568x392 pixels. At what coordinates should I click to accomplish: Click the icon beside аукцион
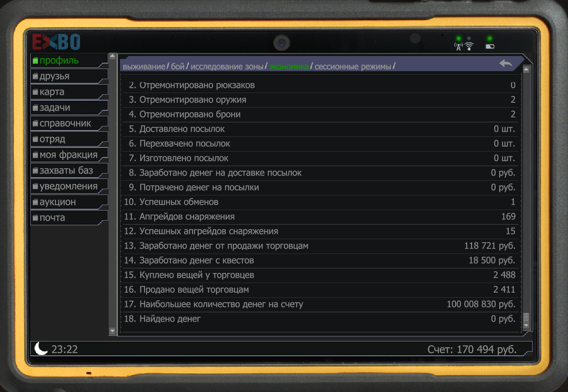tap(36, 203)
